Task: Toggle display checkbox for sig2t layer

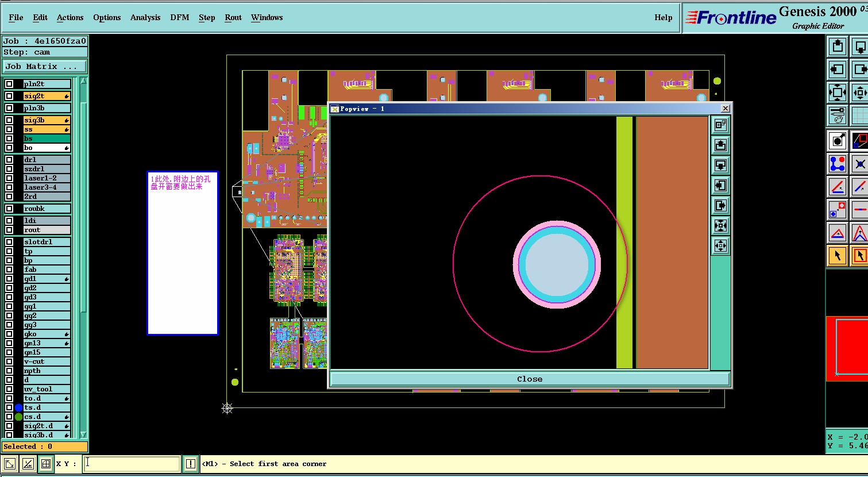Action: click(9, 96)
